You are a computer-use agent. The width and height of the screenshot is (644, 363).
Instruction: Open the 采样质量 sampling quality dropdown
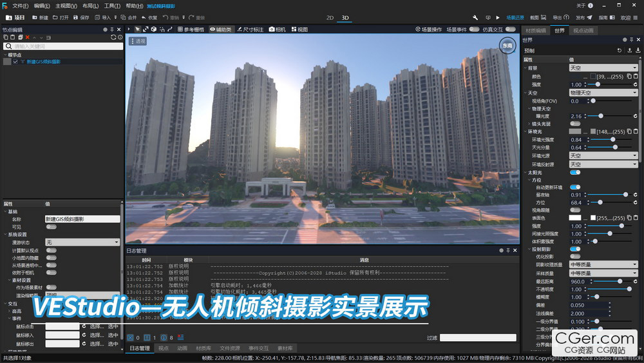[603, 273]
